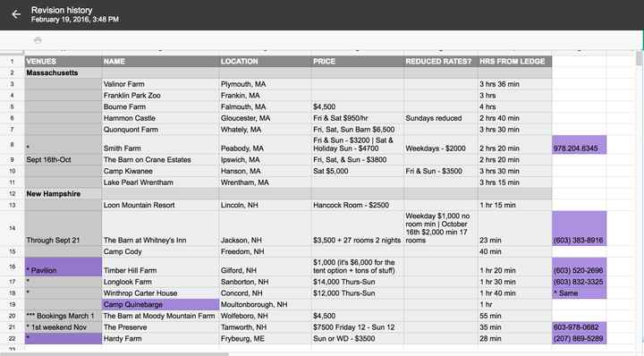Click the 'Weekdays - $2000' cell

pos(441,145)
